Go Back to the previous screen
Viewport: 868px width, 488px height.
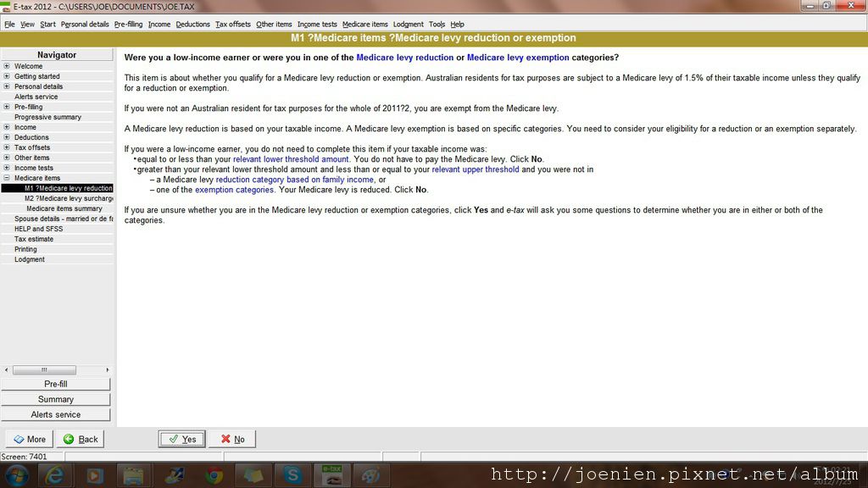tap(81, 439)
